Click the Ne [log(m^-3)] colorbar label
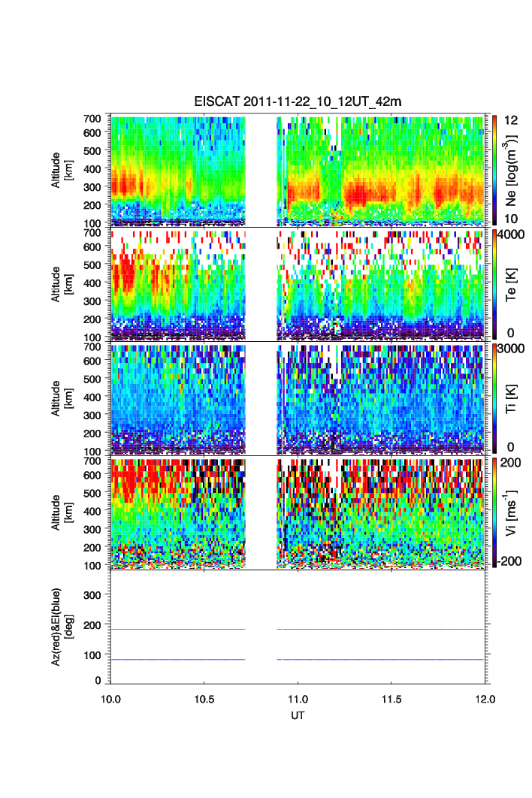532x798 pixels. click(x=514, y=169)
